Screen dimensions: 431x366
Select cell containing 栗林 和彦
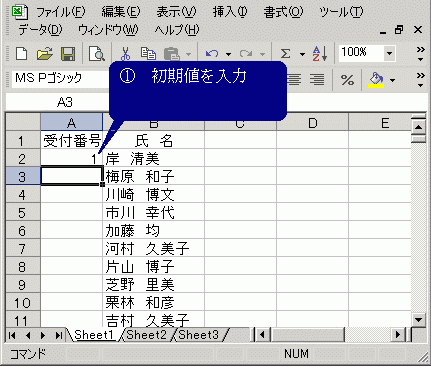tap(153, 302)
